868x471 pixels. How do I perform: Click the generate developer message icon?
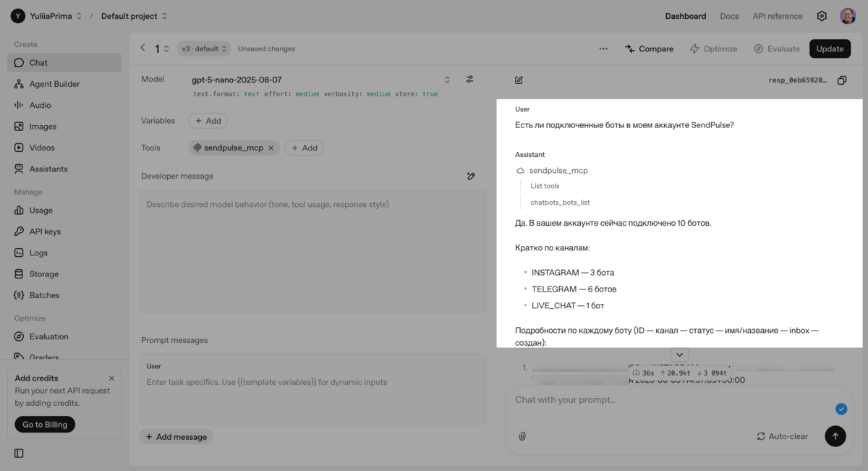471,176
